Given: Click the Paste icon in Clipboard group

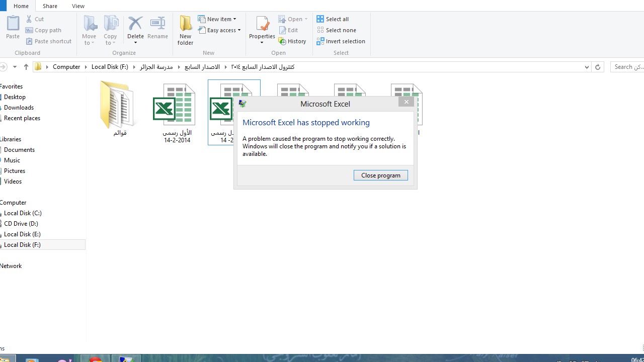Looking at the screenshot, I should pos(13,24).
